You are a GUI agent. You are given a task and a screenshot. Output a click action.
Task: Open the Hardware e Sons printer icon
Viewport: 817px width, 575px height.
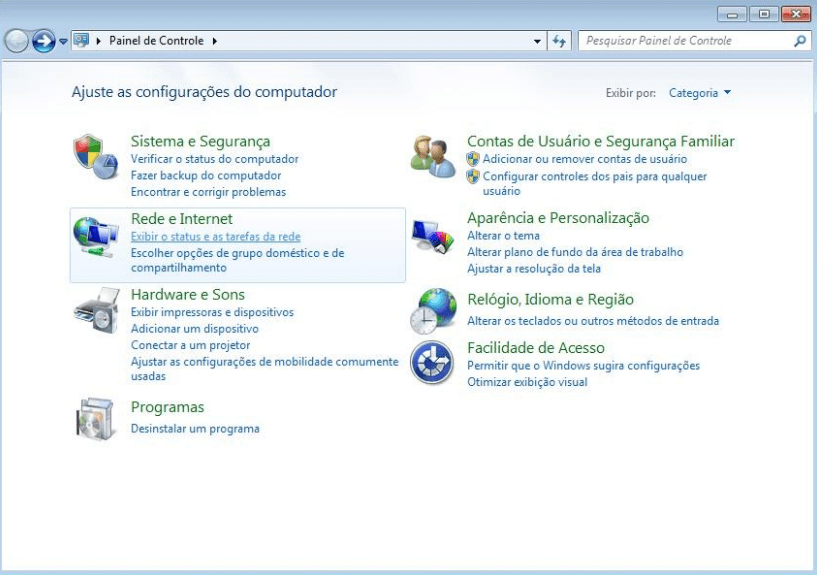(97, 310)
